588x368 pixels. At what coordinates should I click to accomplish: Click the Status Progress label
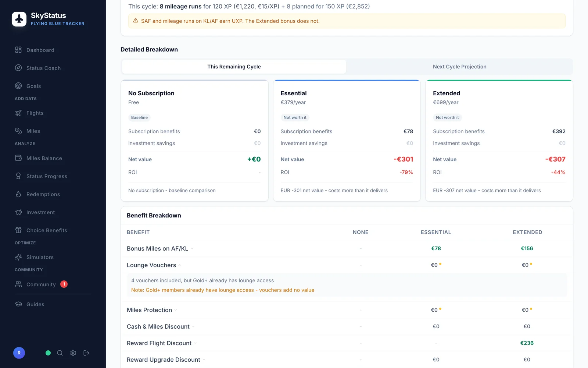pos(47,176)
